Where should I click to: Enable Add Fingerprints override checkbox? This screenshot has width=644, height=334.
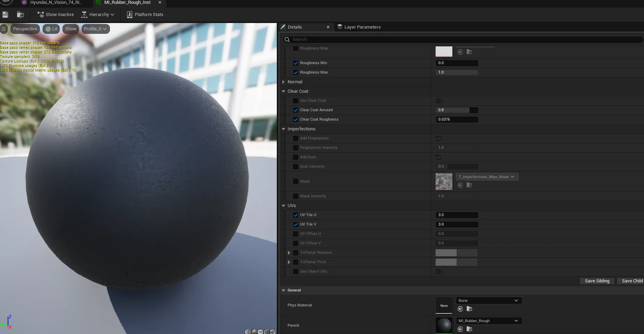click(x=296, y=138)
